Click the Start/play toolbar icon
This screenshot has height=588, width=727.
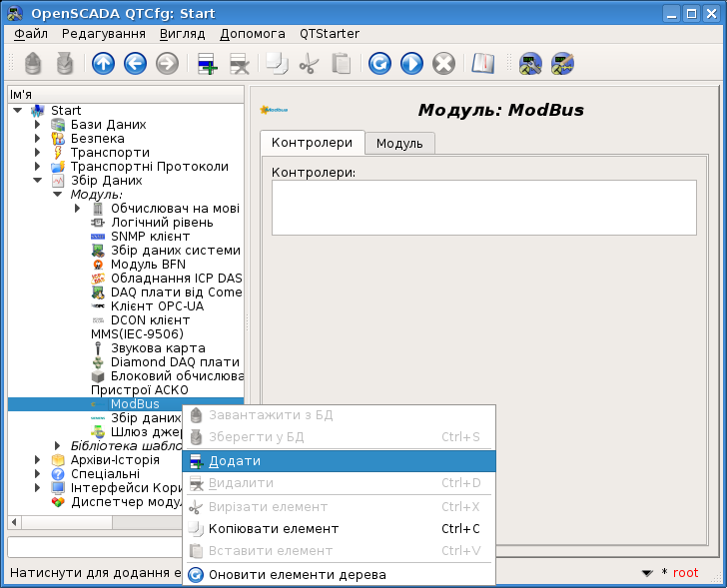(411, 64)
